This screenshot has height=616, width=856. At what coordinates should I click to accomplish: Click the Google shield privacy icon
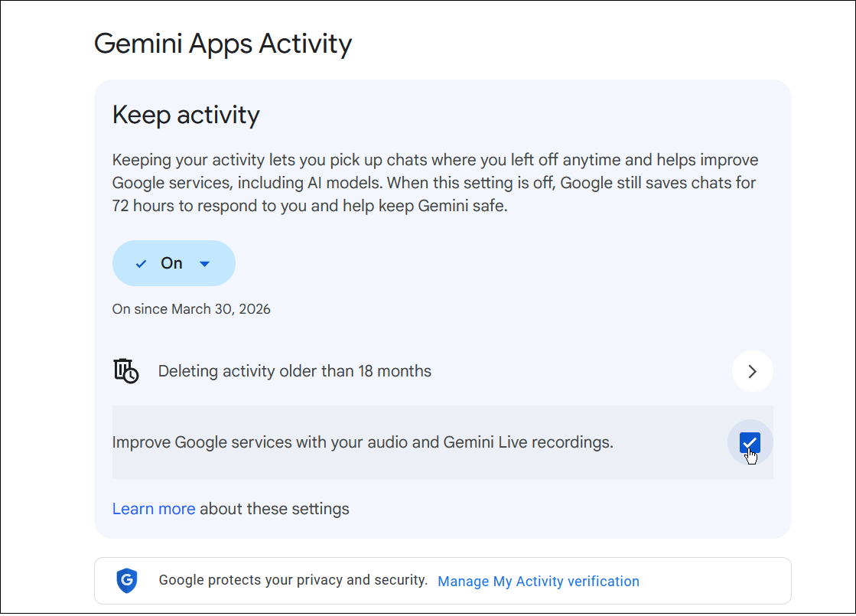point(127,581)
